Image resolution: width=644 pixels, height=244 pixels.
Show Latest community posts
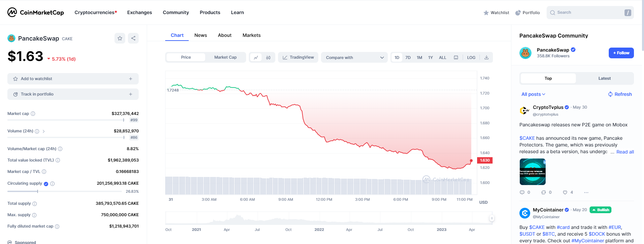[x=604, y=78]
